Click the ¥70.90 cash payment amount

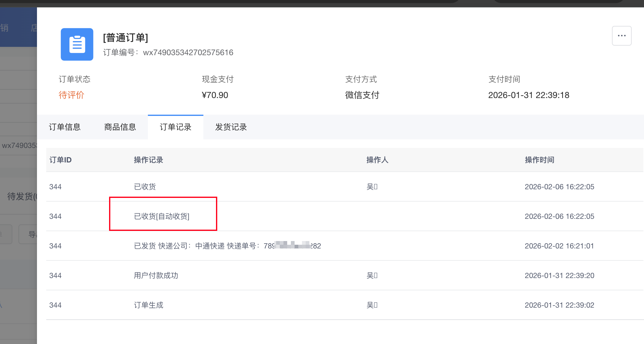click(x=215, y=95)
